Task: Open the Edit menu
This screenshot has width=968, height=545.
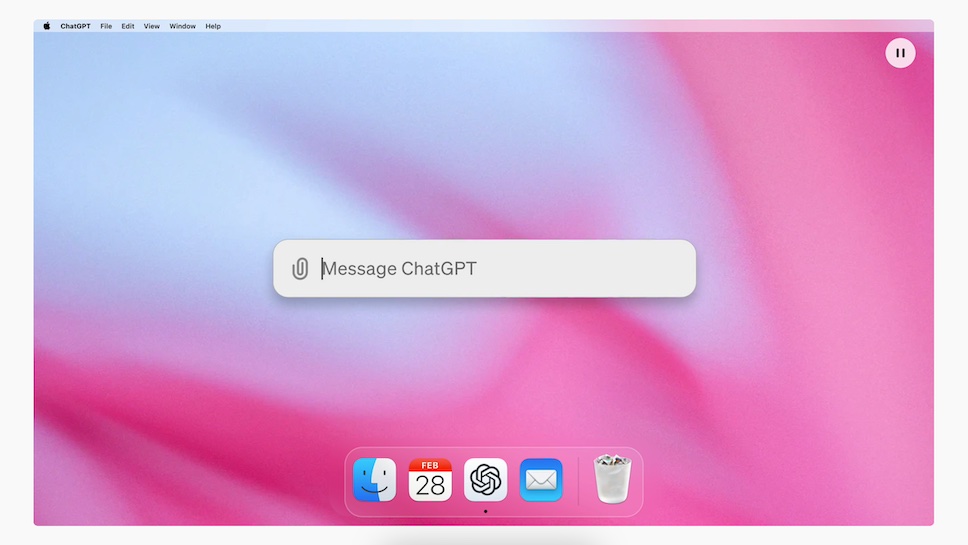Action: pos(128,26)
